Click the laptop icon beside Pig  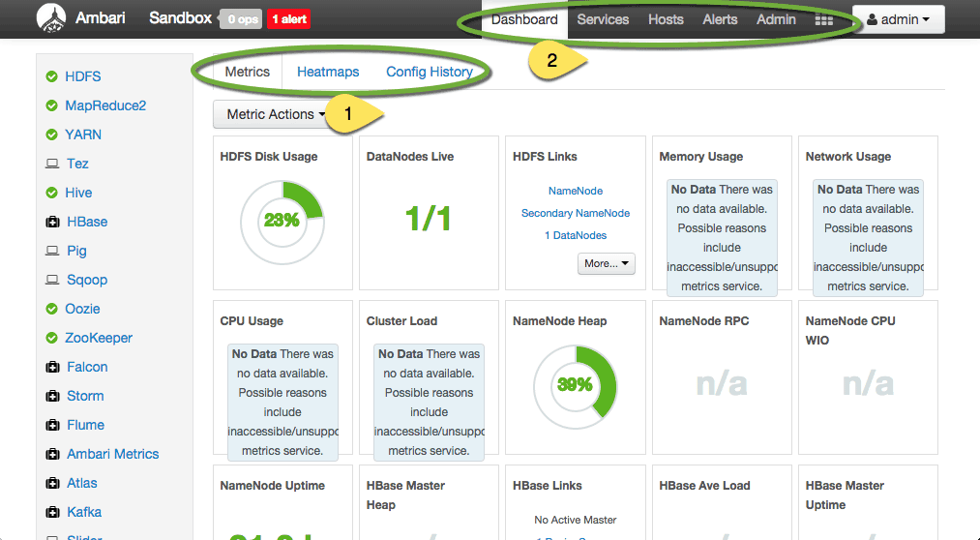tap(52, 251)
